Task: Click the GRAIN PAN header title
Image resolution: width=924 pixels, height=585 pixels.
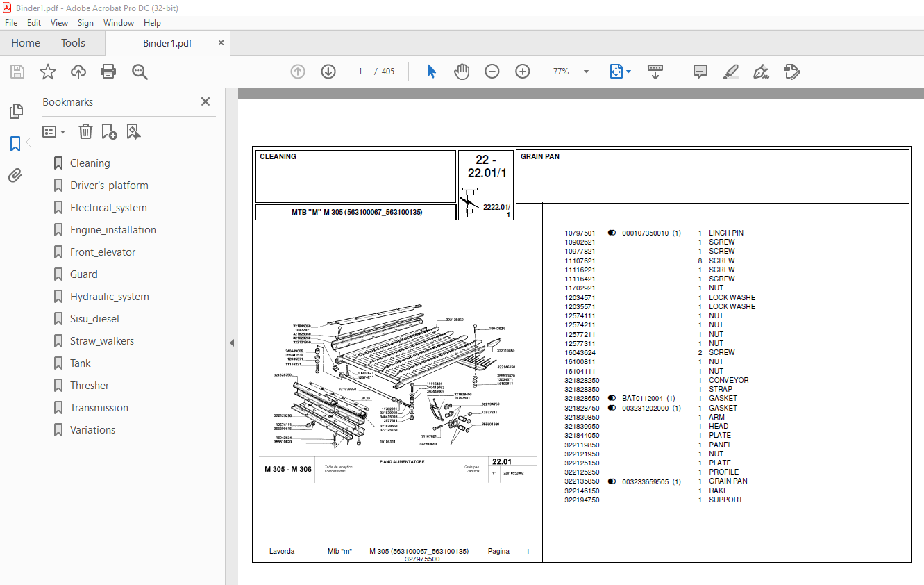Action: point(540,157)
